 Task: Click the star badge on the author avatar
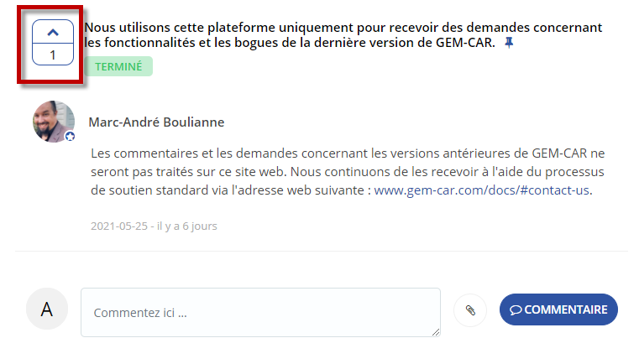tap(70, 137)
